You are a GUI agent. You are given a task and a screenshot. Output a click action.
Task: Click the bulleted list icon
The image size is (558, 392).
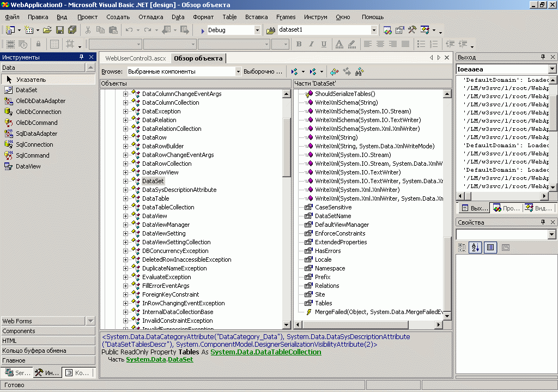tap(421, 44)
